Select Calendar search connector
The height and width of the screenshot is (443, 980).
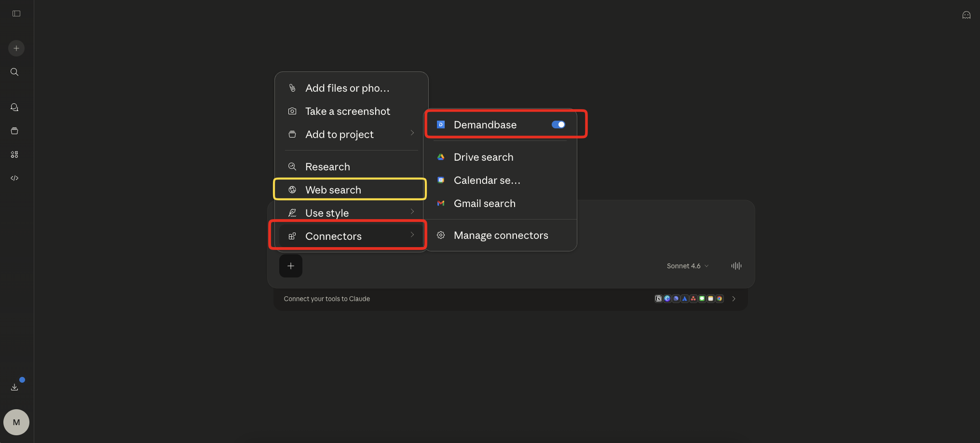pyautogui.click(x=500, y=180)
